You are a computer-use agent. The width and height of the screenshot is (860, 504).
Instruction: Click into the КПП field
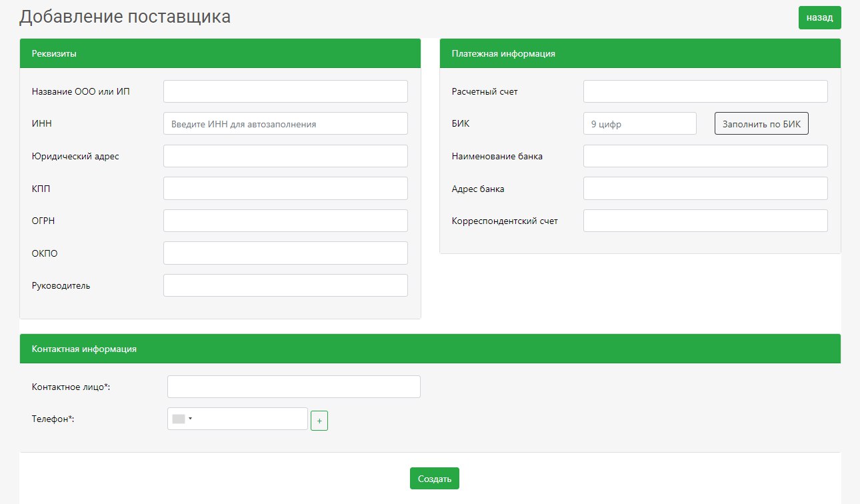pos(285,188)
